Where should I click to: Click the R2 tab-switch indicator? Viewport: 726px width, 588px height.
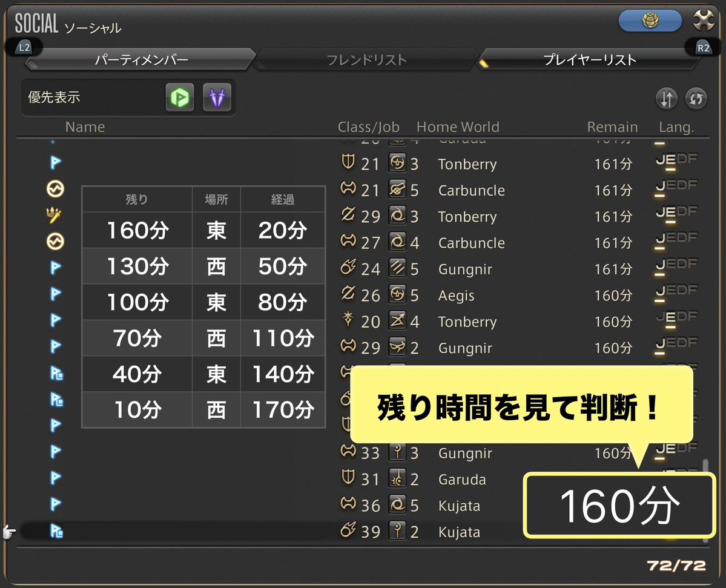pos(703,47)
